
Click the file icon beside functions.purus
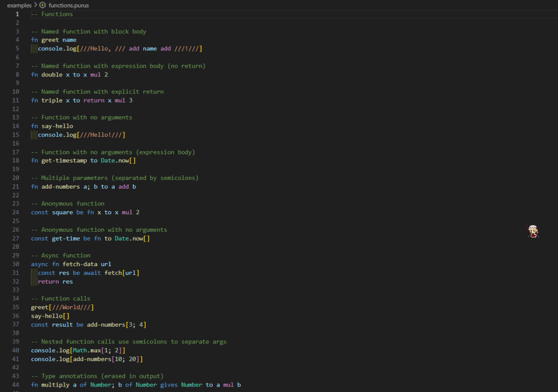(x=42, y=5)
